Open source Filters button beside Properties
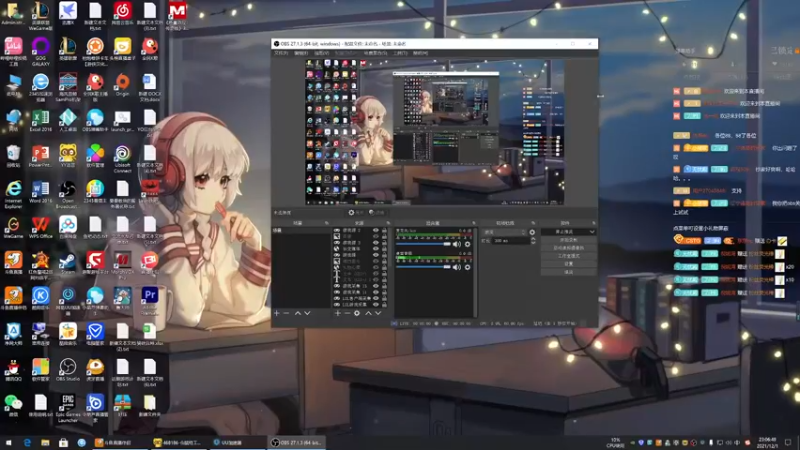Screen dimensions: 800x450 coord(376,212)
